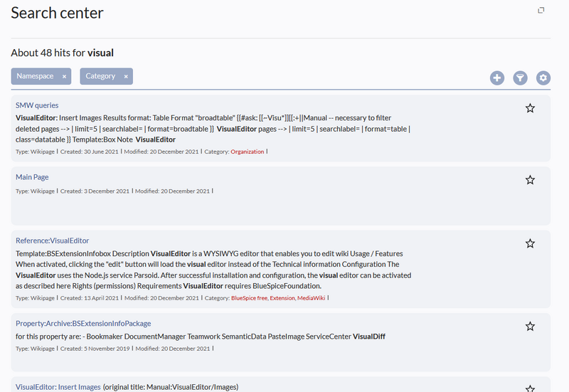Image resolution: width=569 pixels, height=392 pixels.
Task: Remove the Namespace filter with its x
Action: pos(64,77)
